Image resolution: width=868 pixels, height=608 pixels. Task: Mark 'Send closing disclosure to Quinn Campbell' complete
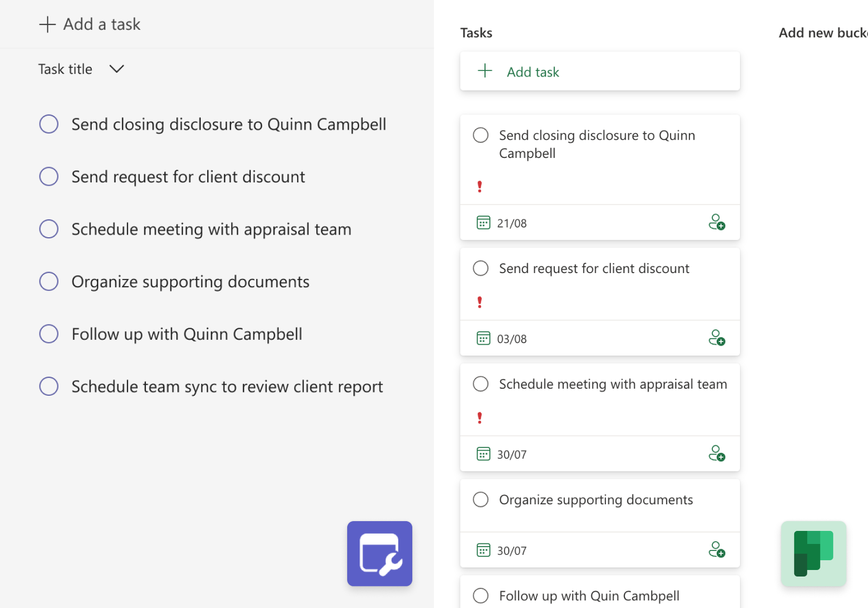pyautogui.click(x=48, y=124)
